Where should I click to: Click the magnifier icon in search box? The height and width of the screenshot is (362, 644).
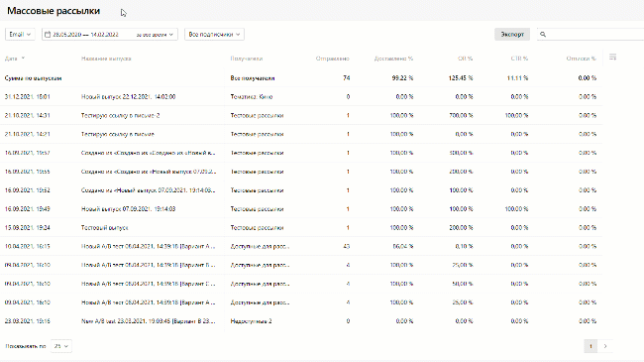click(543, 34)
